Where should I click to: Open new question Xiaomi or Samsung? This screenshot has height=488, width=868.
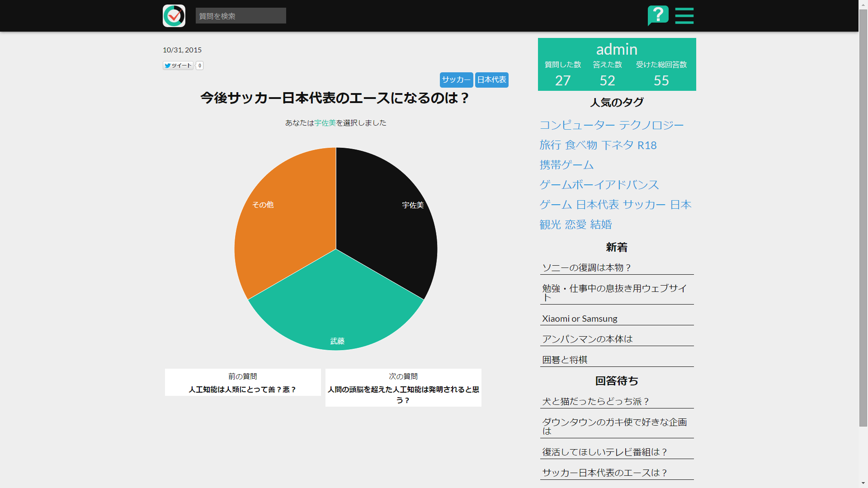pyautogui.click(x=580, y=319)
